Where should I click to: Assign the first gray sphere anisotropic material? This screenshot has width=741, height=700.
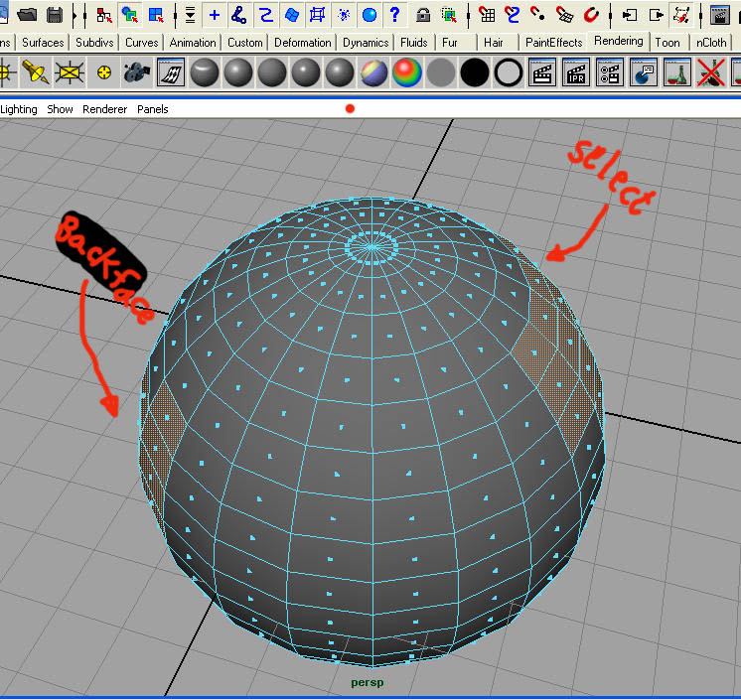[205, 72]
